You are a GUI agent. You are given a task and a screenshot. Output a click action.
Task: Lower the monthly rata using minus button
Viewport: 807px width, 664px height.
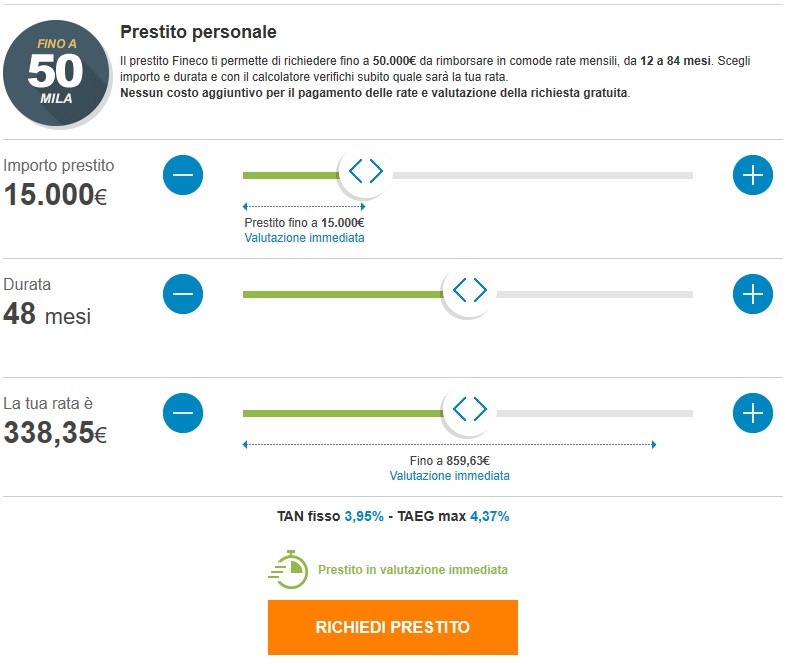click(183, 412)
